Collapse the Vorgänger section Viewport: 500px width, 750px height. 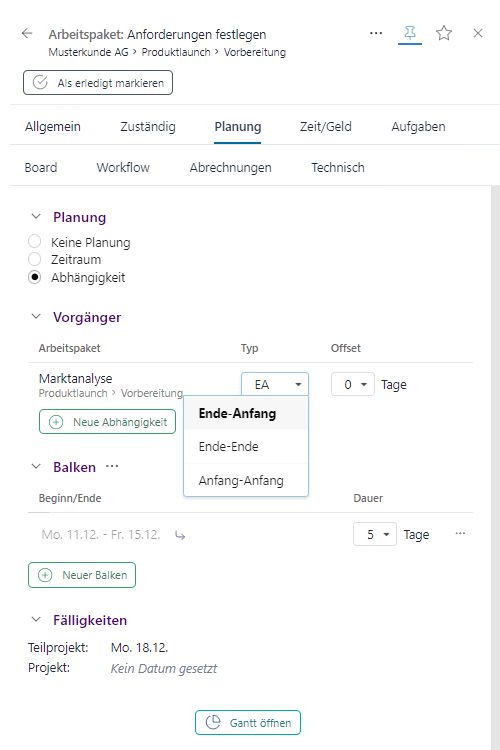36,317
